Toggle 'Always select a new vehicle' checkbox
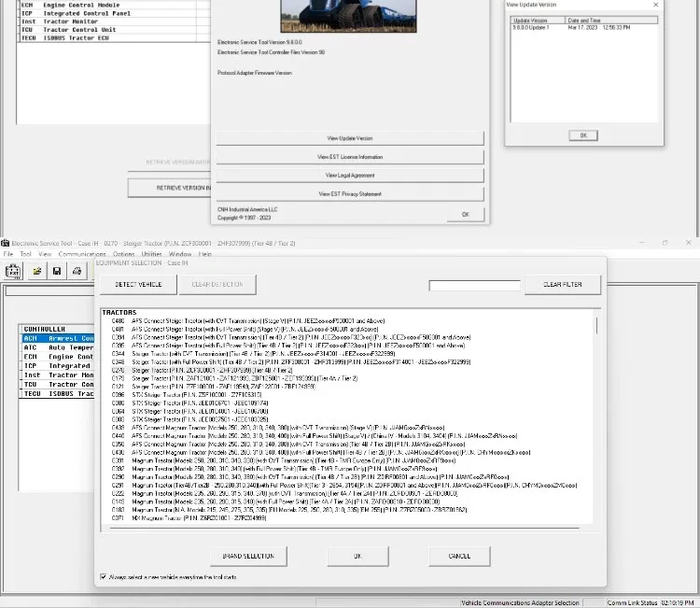 pyautogui.click(x=104, y=577)
